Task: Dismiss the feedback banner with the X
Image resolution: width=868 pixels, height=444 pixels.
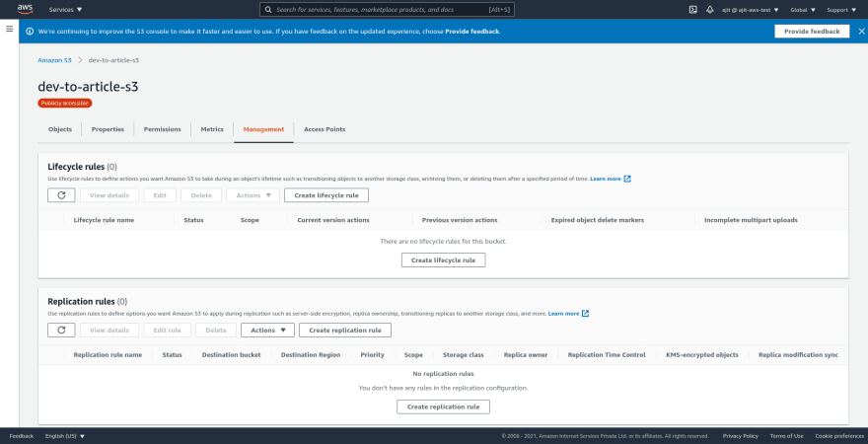Action: [x=861, y=32]
